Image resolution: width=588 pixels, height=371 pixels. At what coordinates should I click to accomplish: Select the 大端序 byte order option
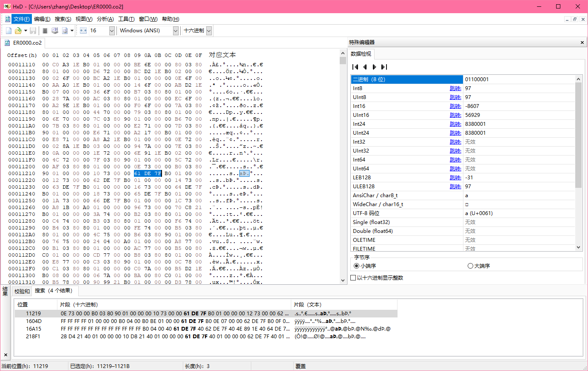click(x=470, y=266)
